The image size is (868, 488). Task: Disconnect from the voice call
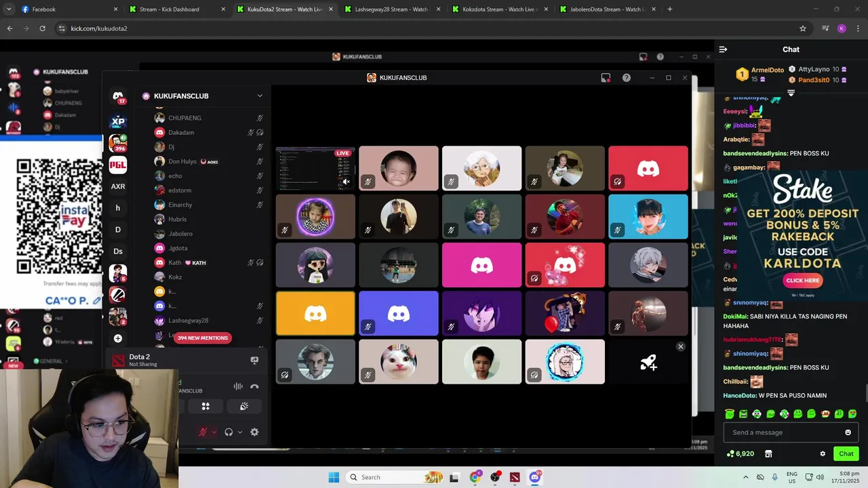click(254, 386)
